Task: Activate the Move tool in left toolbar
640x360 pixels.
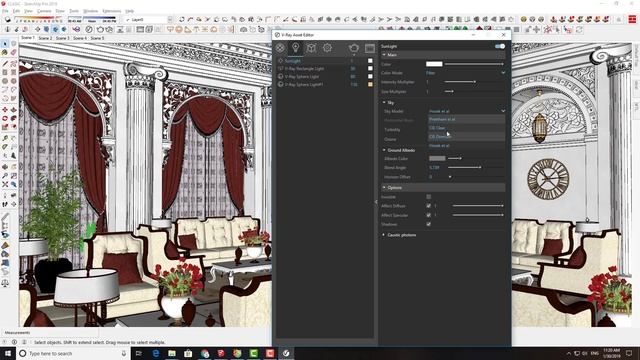Action: click(x=5, y=109)
